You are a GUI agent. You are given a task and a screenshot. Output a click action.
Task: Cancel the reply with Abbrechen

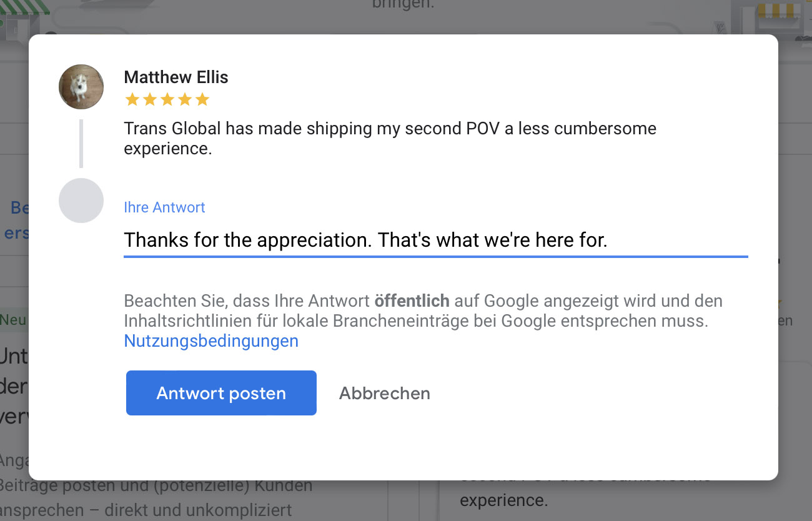coord(384,394)
